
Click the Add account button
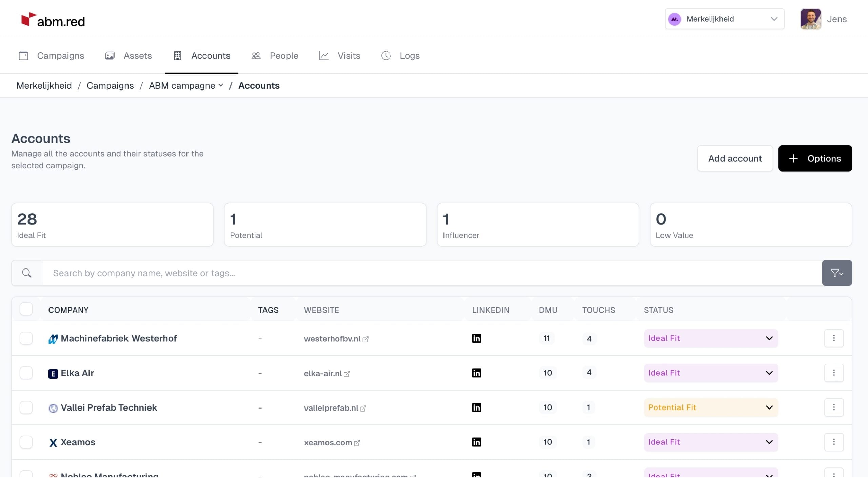click(x=735, y=158)
